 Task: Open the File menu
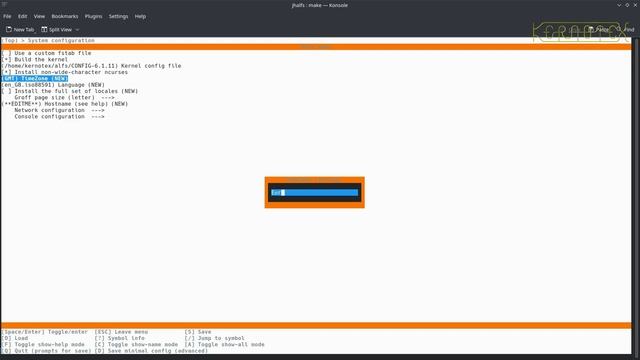(x=7, y=16)
